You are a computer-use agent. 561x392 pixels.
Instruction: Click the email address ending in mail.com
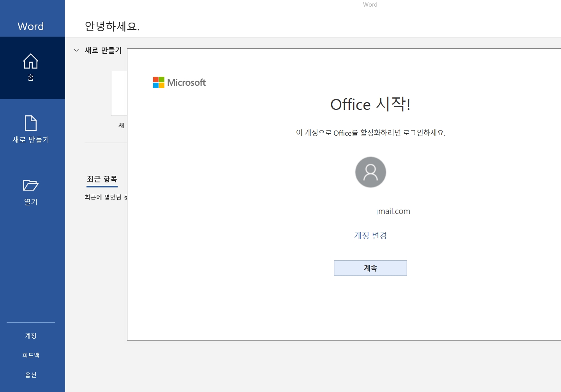394,211
